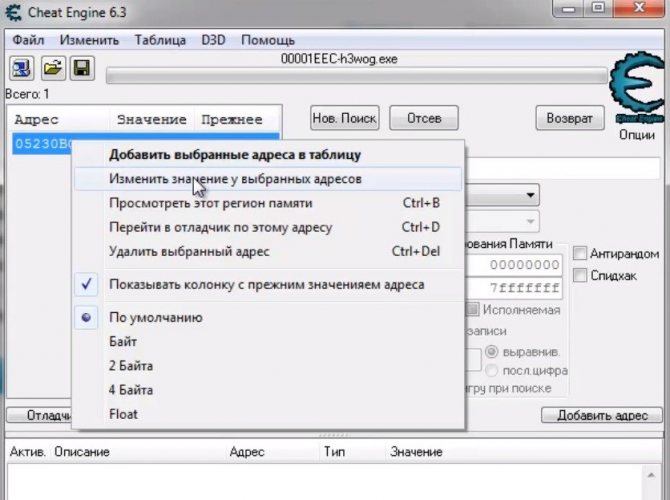Select 4 Байта display type
This screenshot has width=670, height=500.
pos(268,390)
